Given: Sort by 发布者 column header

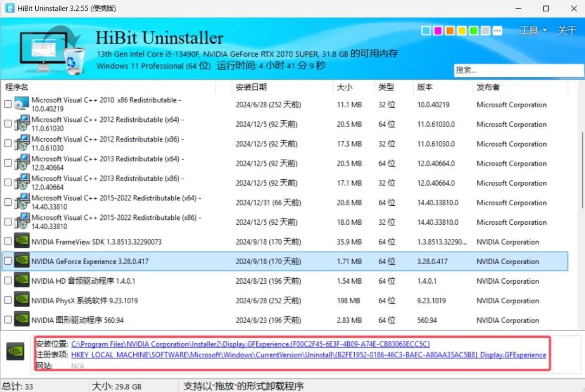Looking at the screenshot, I should click(x=520, y=87).
